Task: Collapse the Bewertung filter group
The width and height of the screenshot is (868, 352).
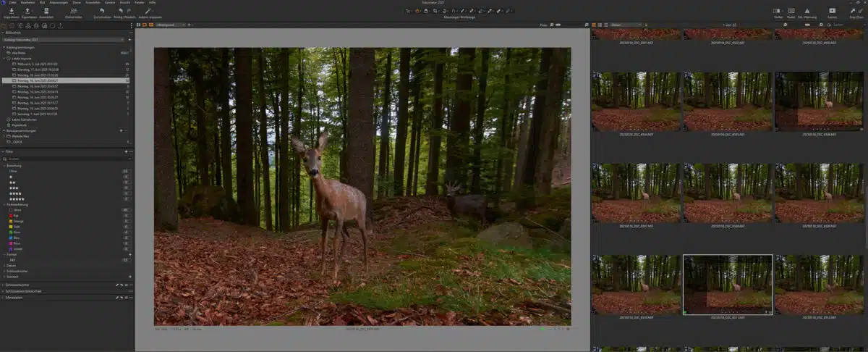Action: click(x=4, y=166)
